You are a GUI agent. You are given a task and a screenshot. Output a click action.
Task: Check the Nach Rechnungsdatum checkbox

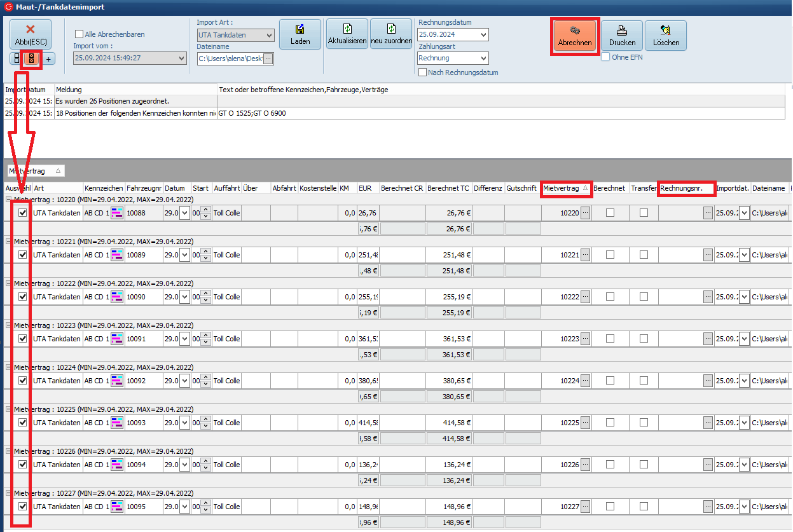click(422, 72)
